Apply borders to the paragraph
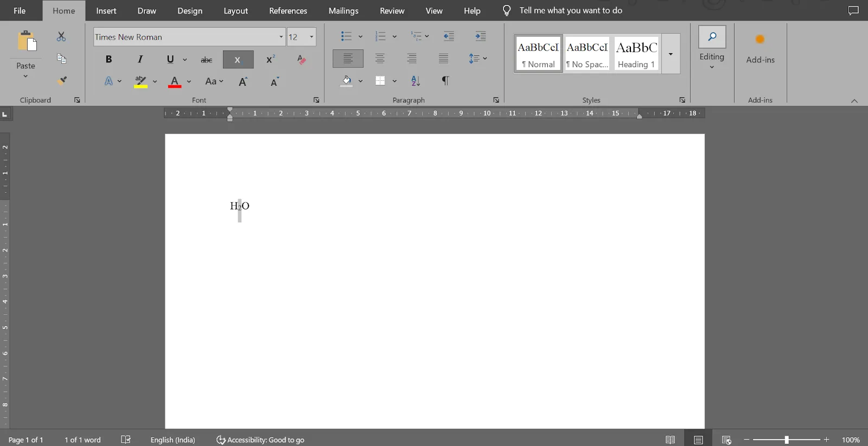This screenshot has height=446, width=868. click(380, 81)
